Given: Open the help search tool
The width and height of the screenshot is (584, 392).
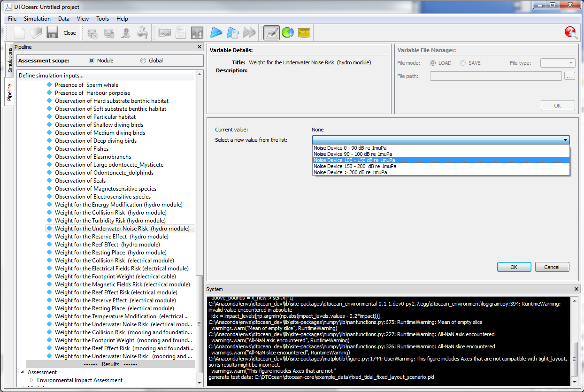Looking at the screenshot, I should point(570,32).
